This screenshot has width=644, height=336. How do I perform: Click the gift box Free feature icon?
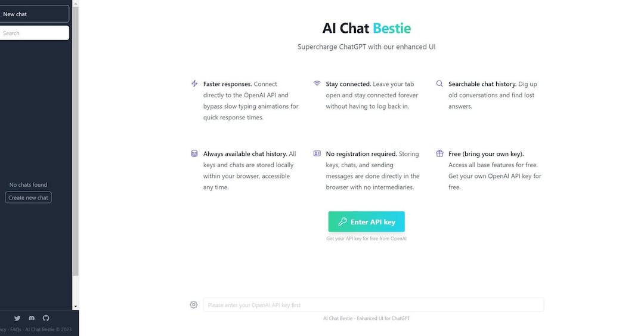pos(439,153)
